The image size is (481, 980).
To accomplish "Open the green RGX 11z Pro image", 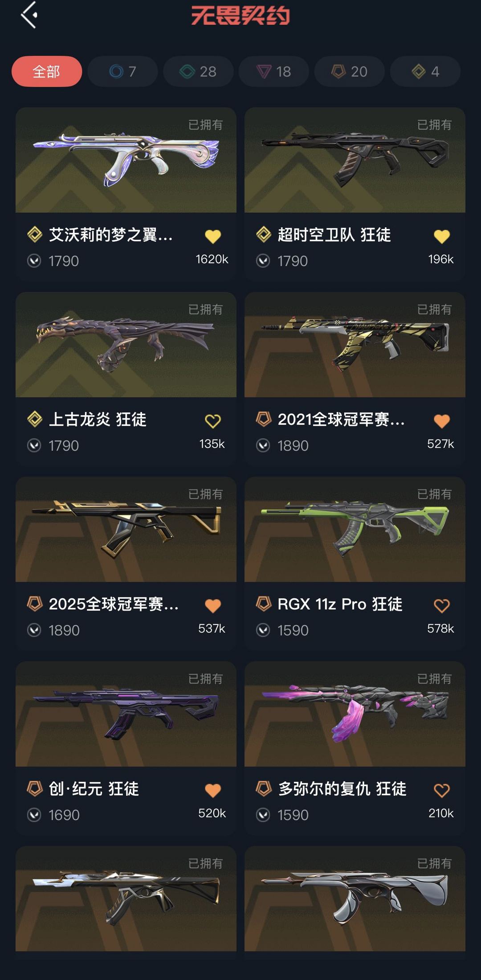I will click(x=355, y=529).
